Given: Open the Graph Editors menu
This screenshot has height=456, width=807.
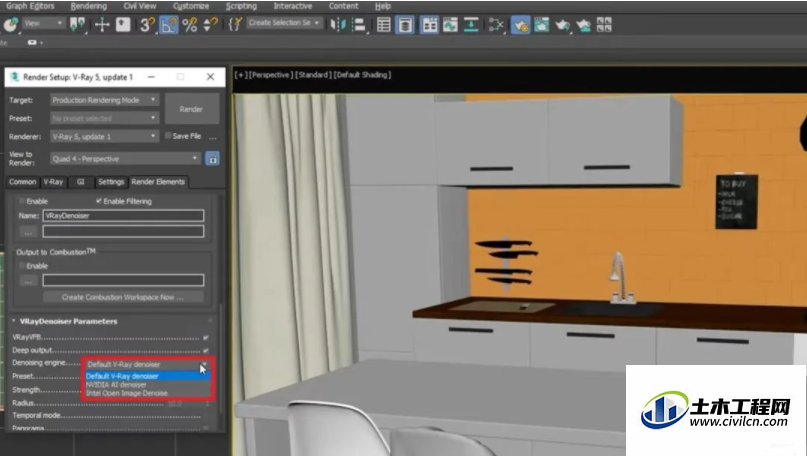Looking at the screenshot, I should tap(30, 6).
